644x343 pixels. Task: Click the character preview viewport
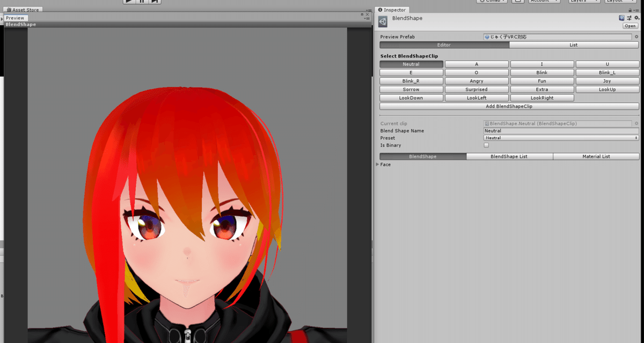tap(187, 185)
